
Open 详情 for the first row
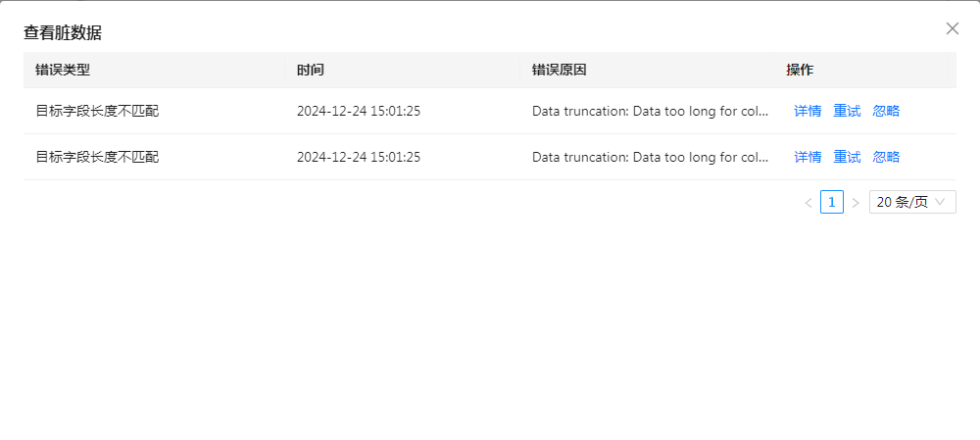(x=808, y=111)
